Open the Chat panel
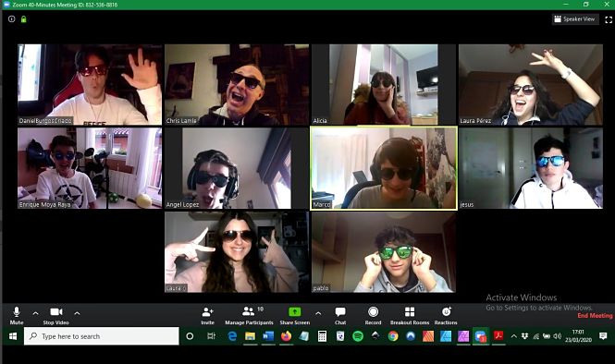The width and height of the screenshot is (615, 364). [340, 315]
